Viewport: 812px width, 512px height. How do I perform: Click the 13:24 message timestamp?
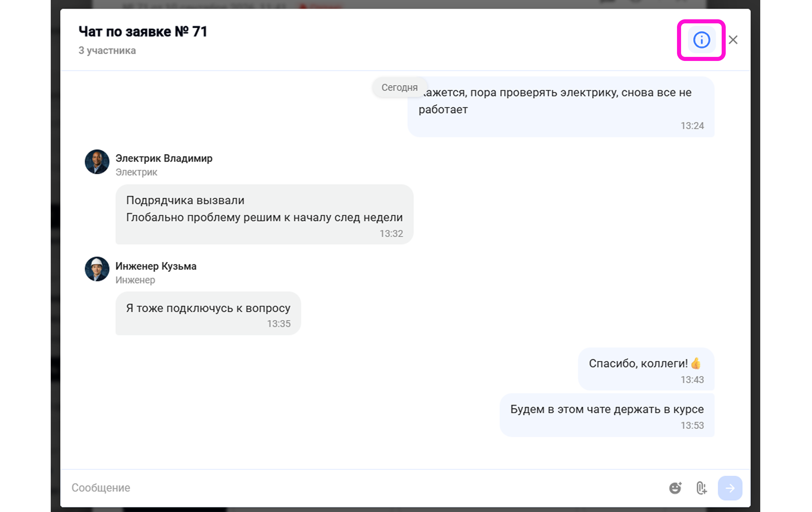(x=692, y=126)
